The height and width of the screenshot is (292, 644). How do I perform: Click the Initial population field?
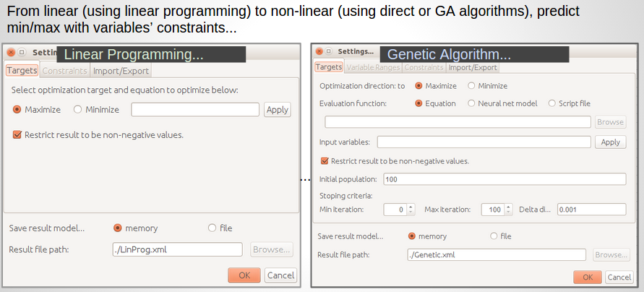[x=505, y=179]
